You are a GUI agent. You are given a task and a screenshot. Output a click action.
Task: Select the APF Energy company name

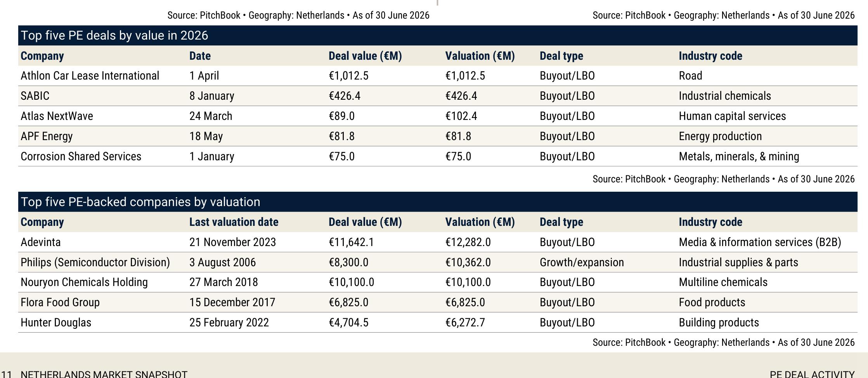click(47, 136)
